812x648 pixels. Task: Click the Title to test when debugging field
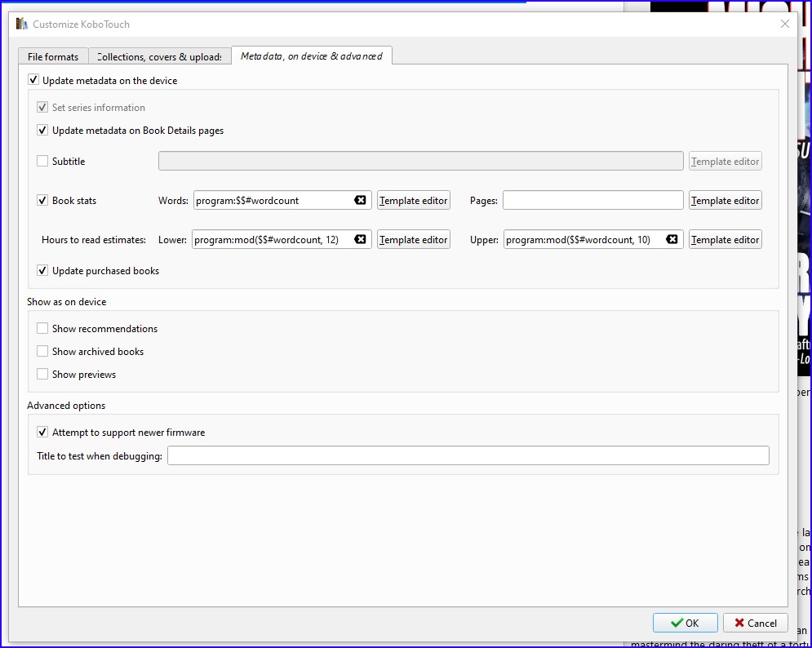[x=468, y=456]
